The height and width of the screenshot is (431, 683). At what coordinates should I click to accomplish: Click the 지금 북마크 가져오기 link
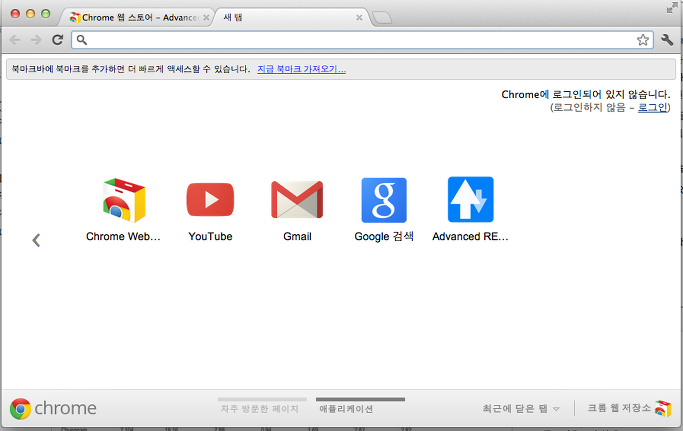click(301, 69)
